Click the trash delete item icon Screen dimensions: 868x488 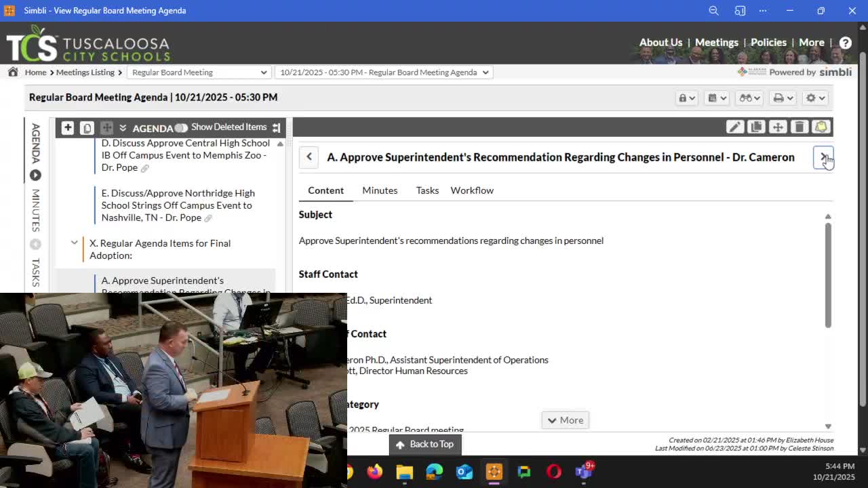800,127
